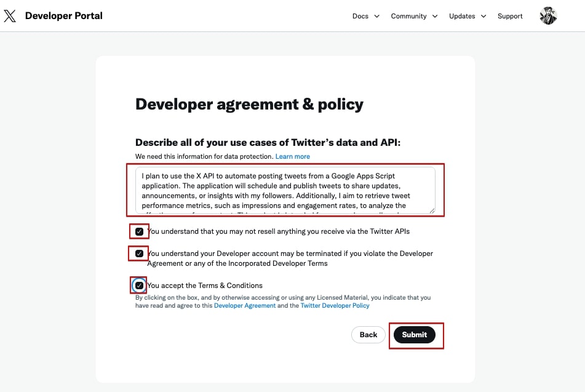Uncheck the not resell Twitter APIs checkbox
Viewport: 585px width, 392px height.
pos(139,231)
